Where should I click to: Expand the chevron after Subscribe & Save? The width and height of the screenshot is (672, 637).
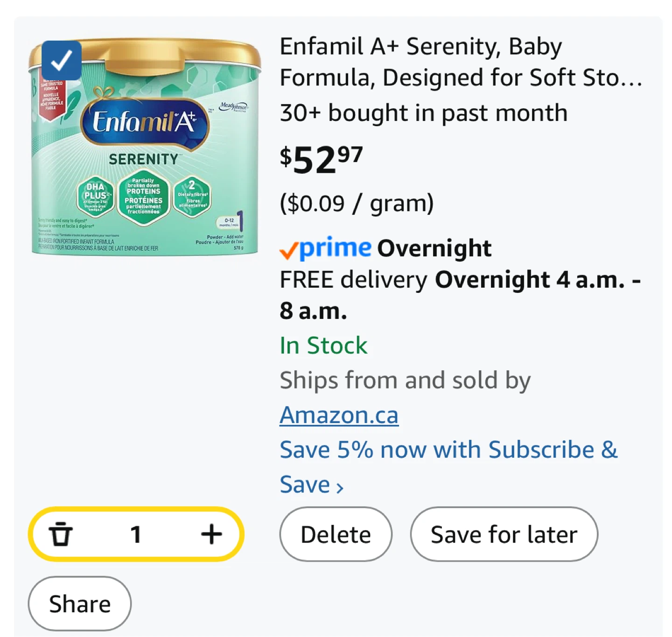coord(340,488)
